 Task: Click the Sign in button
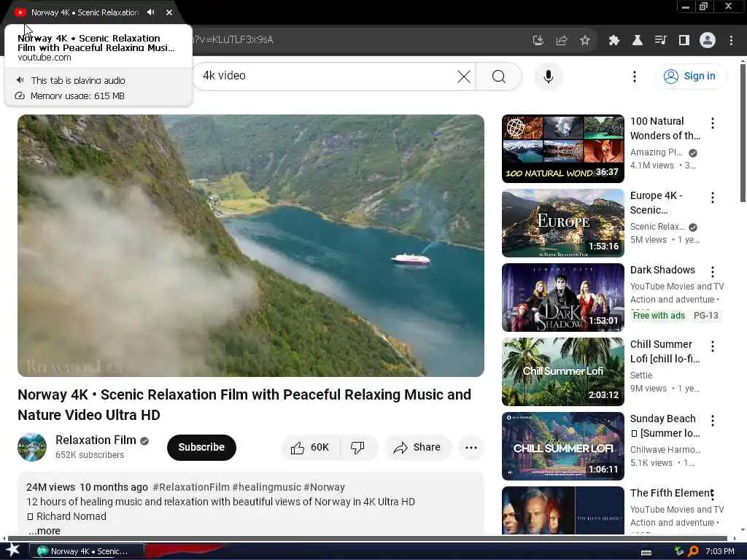(x=691, y=76)
